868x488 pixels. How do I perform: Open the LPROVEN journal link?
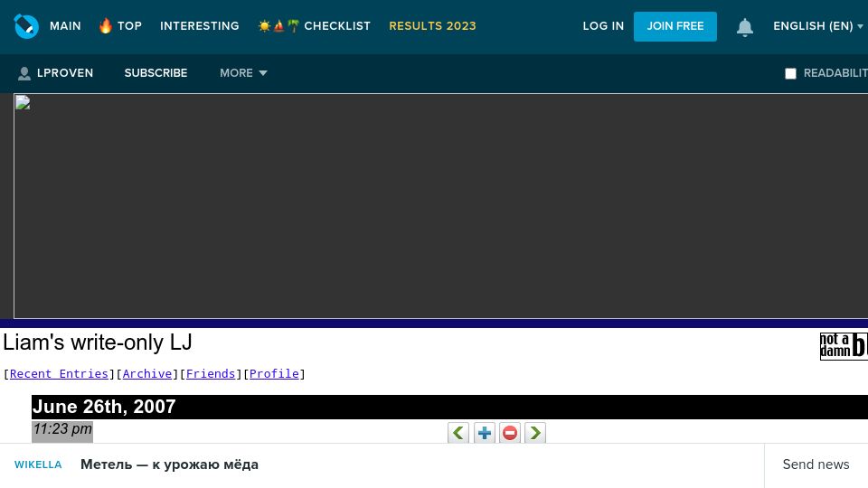65,73
